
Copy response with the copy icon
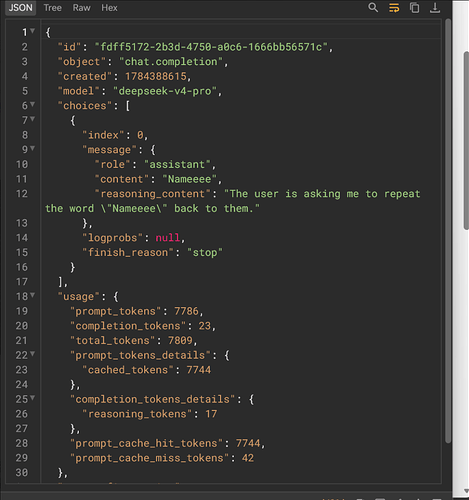(x=414, y=7)
